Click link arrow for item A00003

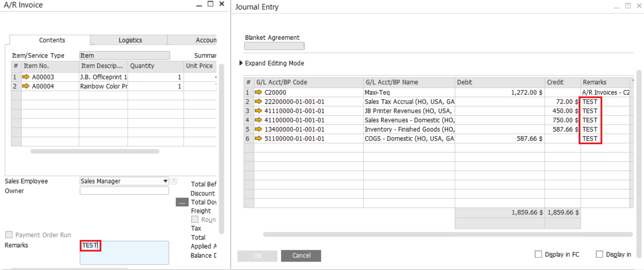26,77
